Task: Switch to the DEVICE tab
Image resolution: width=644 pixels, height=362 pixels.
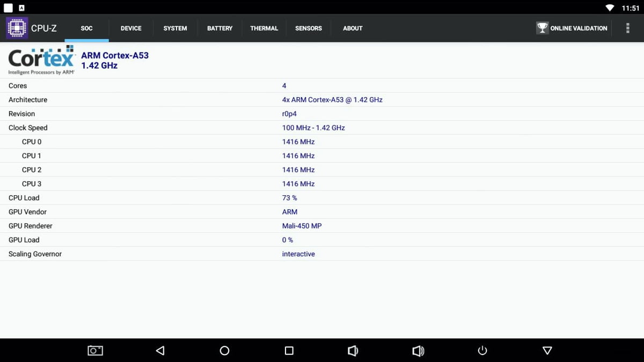Action: 131,28
